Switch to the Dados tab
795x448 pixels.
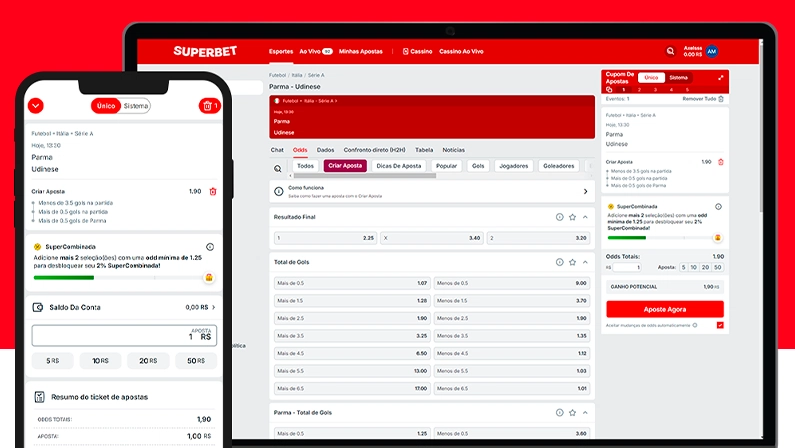coord(326,150)
